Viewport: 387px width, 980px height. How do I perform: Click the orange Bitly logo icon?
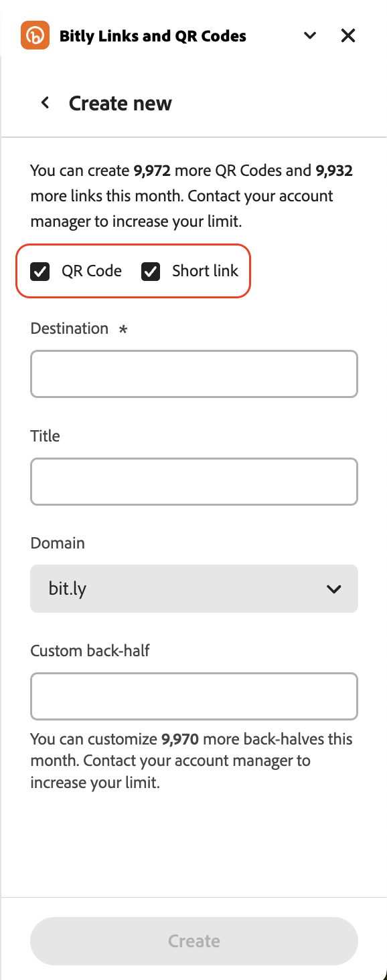click(35, 35)
